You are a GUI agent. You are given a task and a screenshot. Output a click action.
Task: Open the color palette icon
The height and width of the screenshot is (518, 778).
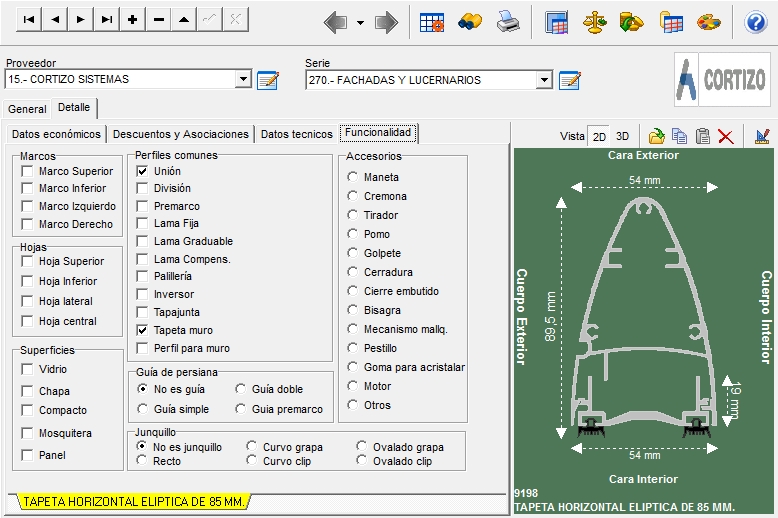(x=709, y=22)
